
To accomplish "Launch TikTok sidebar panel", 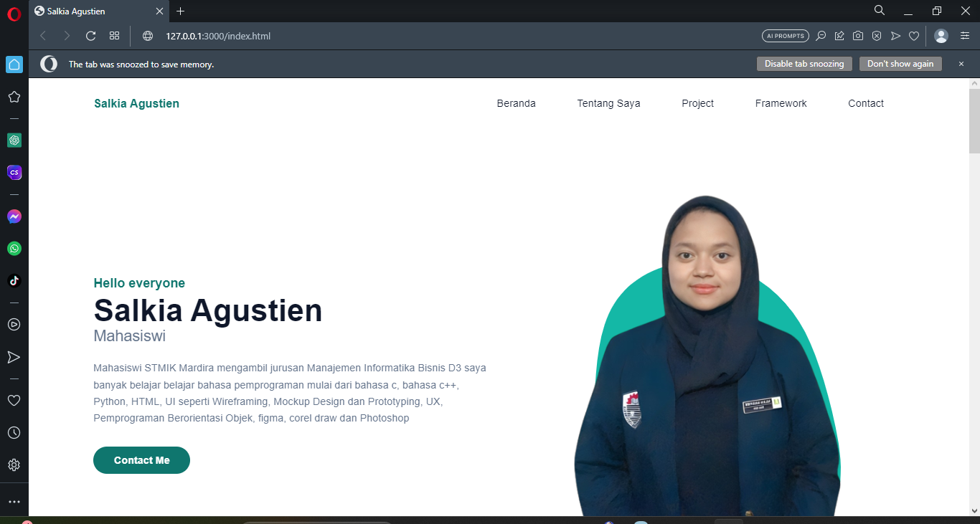I will [14, 281].
